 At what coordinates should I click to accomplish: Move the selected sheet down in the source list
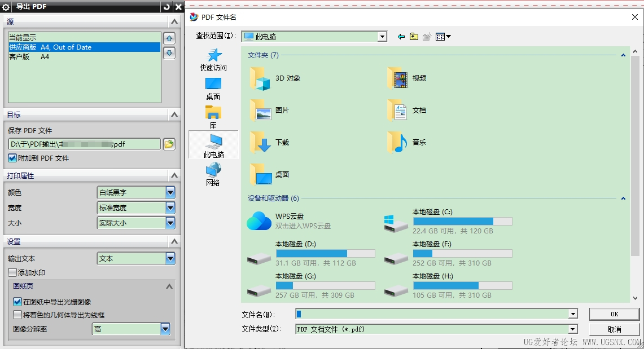tap(169, 53)
